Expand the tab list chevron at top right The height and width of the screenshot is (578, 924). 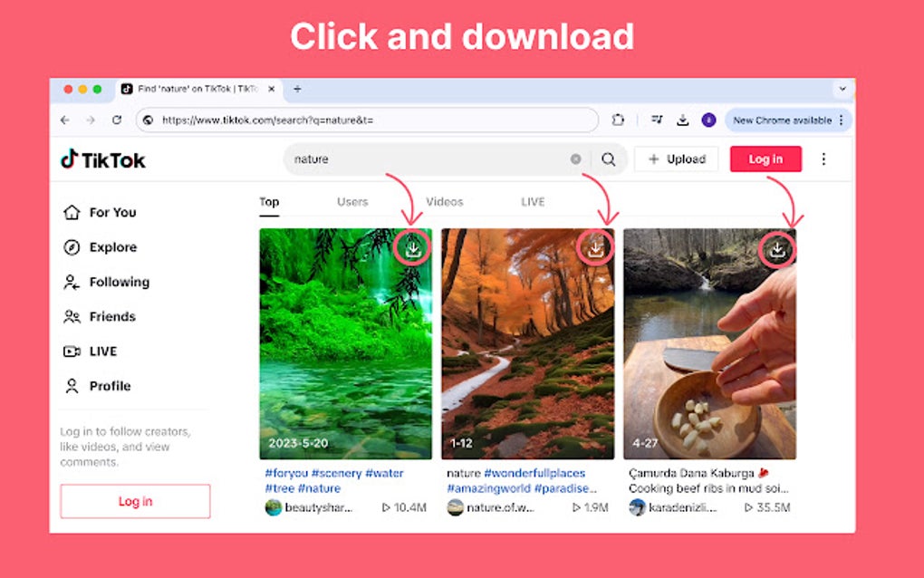[x=842, y=89]
